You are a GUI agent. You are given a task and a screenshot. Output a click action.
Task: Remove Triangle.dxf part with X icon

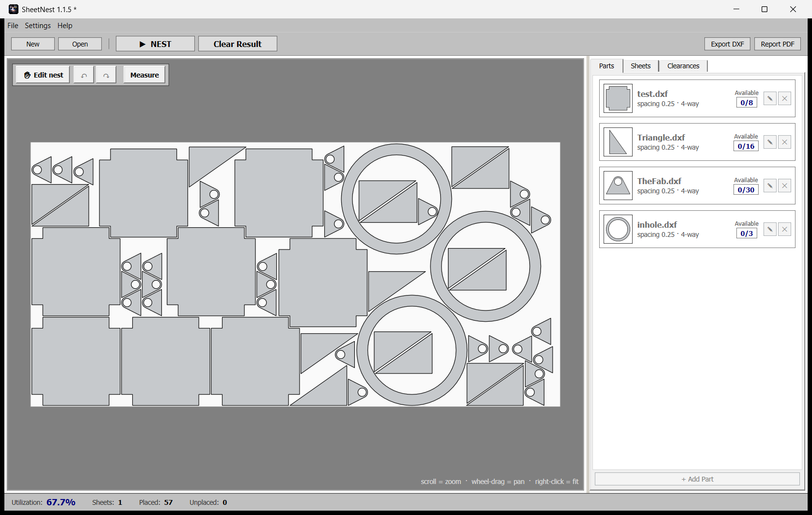[x=784, y=142]
